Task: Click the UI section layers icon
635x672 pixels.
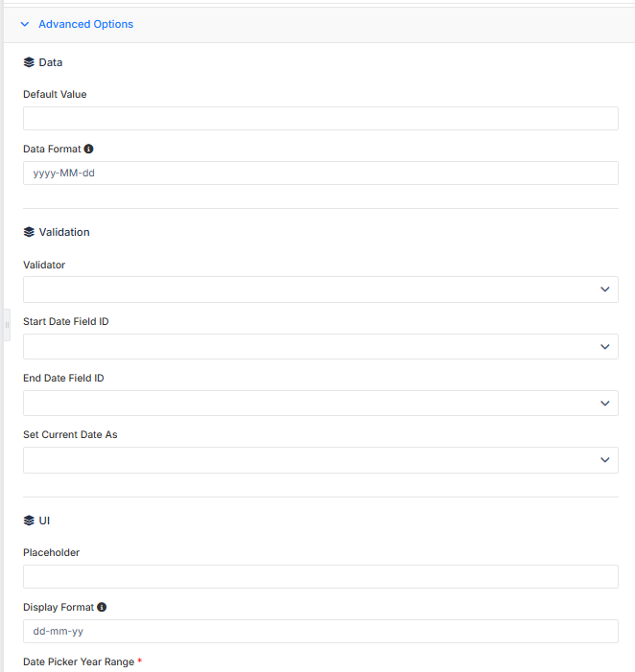Action: (x=29, y=521)
